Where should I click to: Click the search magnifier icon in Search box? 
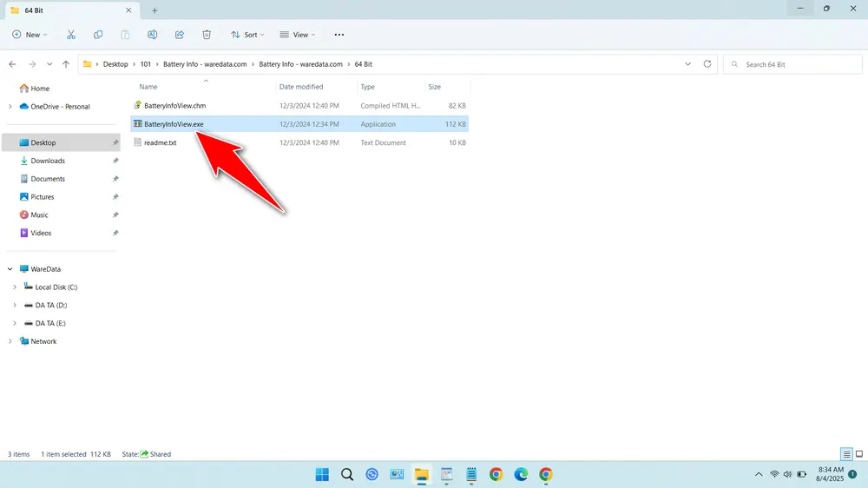coord(734,64)
